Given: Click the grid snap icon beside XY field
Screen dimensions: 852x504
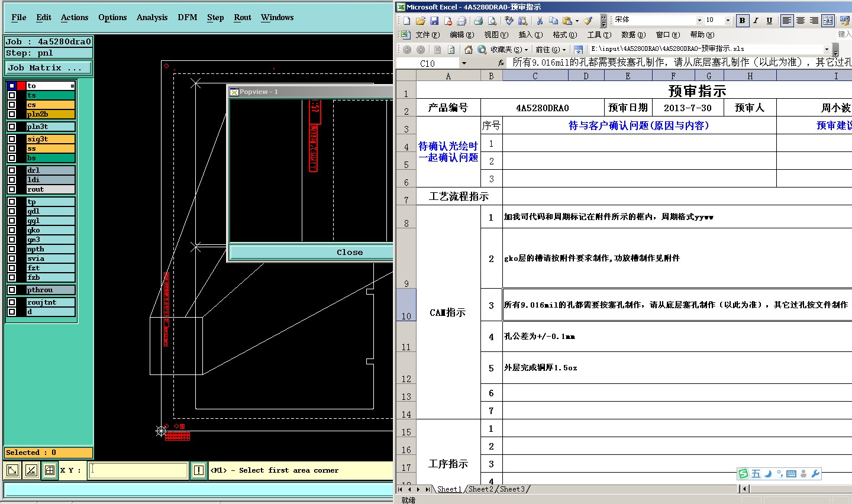Looking at the screenshot, I should click(50, 470).
